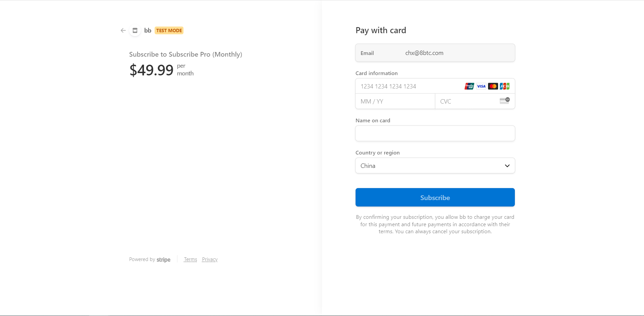Open the Country or region dropdown
Screen dimensions: 644x316
[435, 166]
